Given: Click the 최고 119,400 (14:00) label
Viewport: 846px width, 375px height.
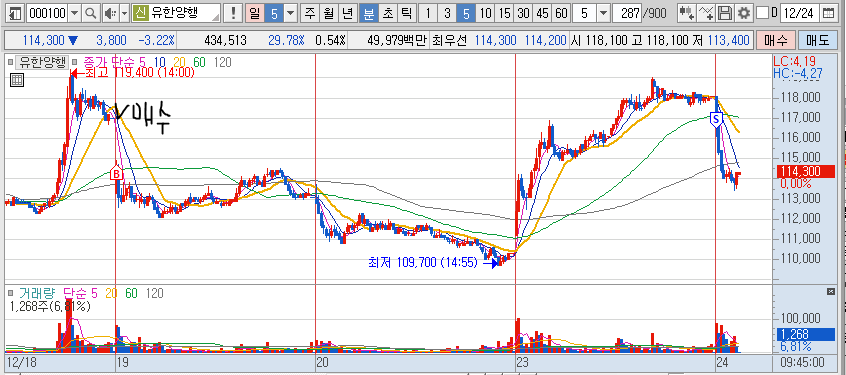Looking at the screenshot, I should (140, 73).
